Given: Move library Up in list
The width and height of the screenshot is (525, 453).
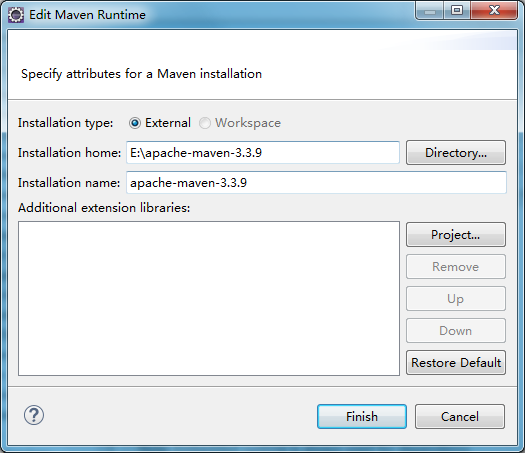Looking at the screenshot, I should (x=456, y=299).
